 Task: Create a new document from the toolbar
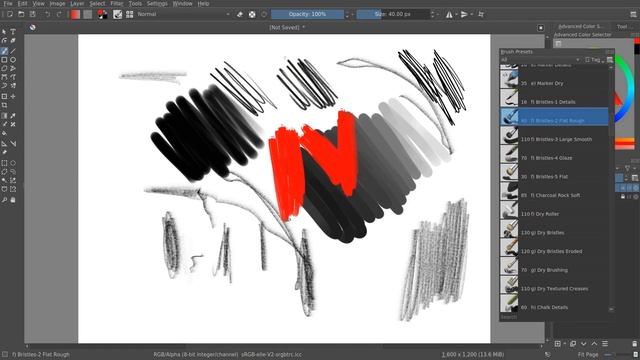point(10,14)
